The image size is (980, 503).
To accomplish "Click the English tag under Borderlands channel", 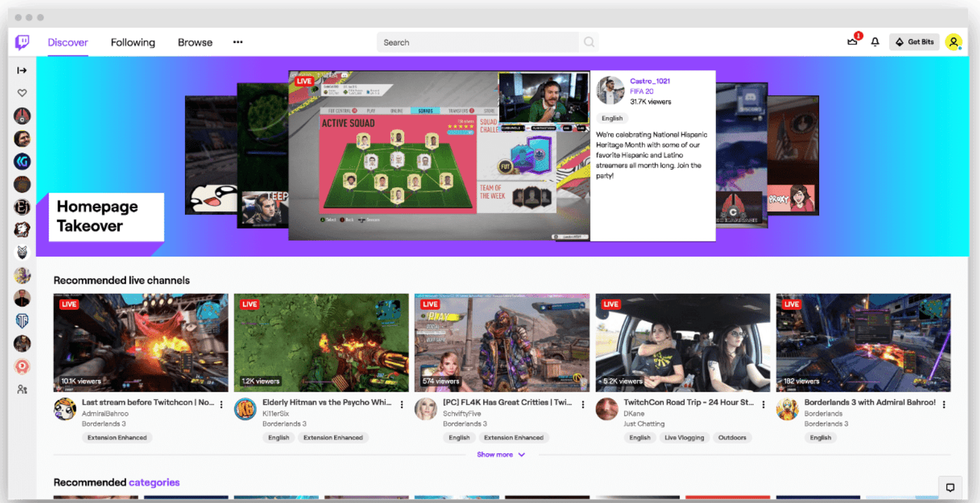I will click(820, 437).
